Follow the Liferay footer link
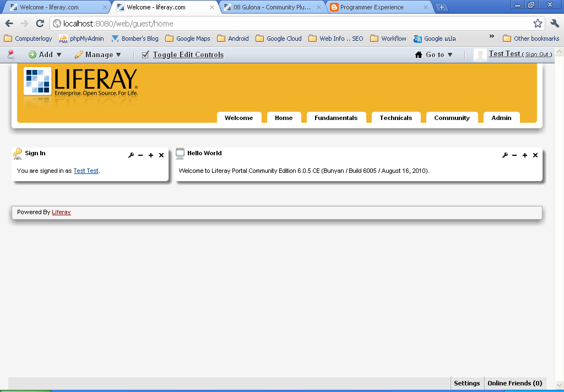This screenshot has width=564, height=392. [x=62, y=212]
